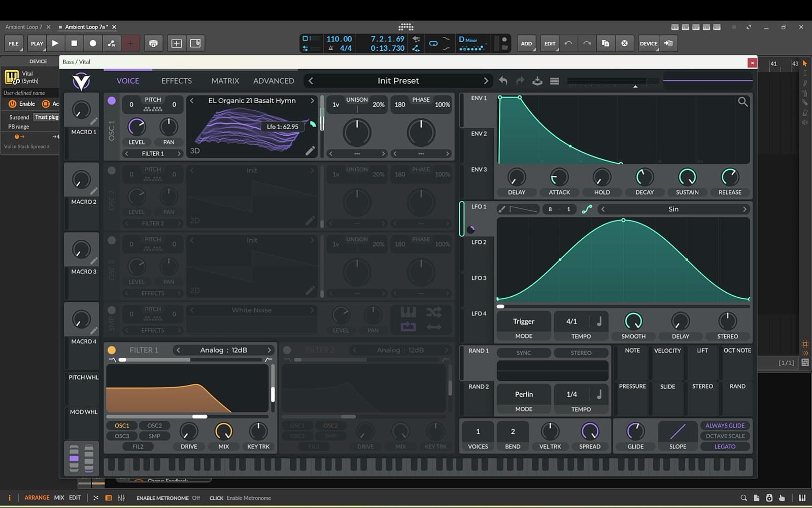Screen dimensions: 812x508
Task: Select next preset arrow beside Init Preset
Action: pos(486,81)
